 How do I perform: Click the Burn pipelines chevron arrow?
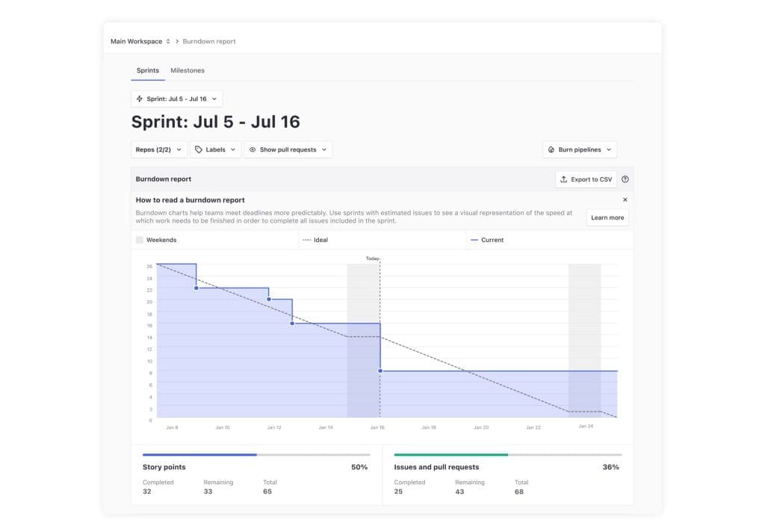609,150
